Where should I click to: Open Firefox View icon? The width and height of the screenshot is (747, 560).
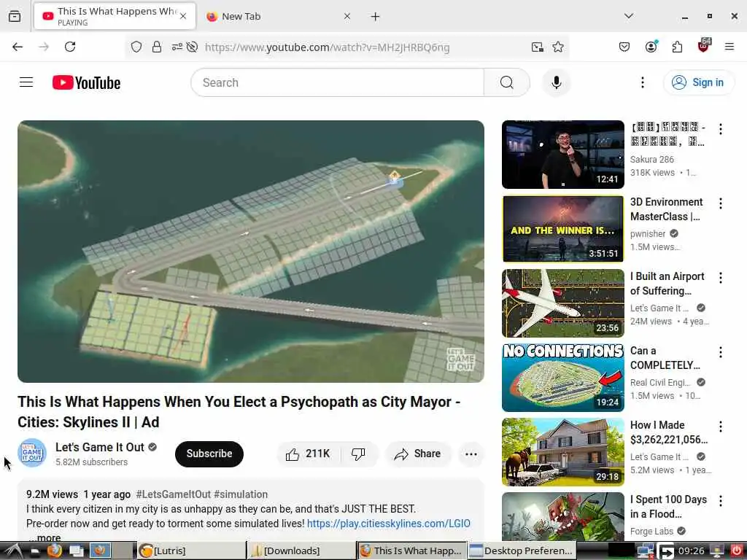click(x=15, y=16)
